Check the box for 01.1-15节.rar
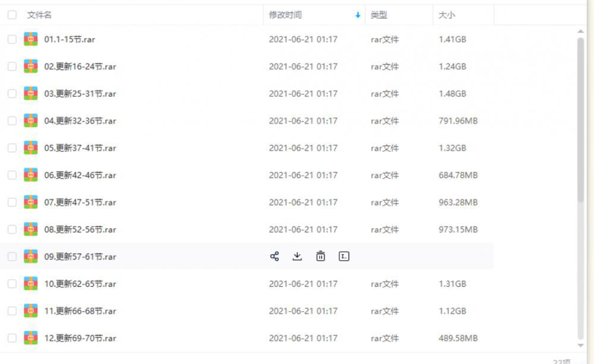 [12, 39]
